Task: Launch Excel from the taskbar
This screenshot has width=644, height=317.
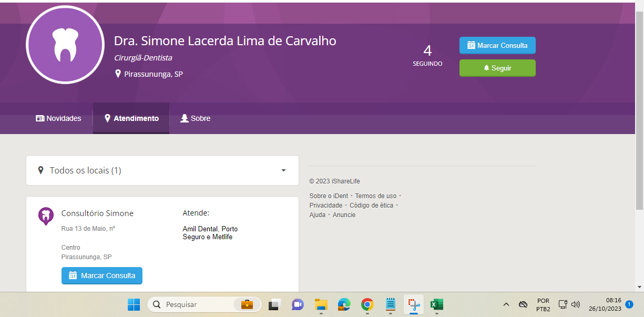Action: 436,304
